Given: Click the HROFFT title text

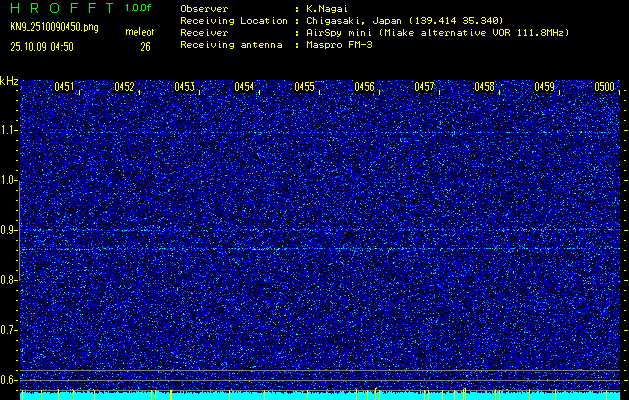Looking at the screenshot, I should coord(60,7).
